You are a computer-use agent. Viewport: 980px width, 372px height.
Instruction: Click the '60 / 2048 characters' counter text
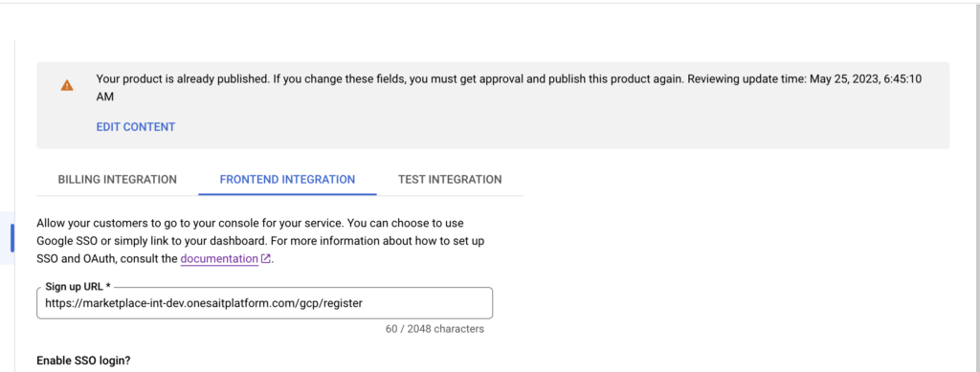(x=435, y=328)
